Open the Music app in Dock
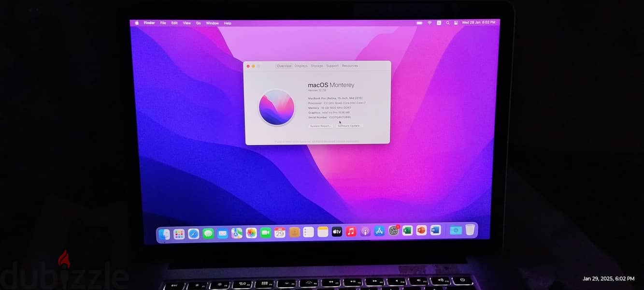The width and height of the screenshot is (644, 290). pyautogui.click(x=351, y=232)
